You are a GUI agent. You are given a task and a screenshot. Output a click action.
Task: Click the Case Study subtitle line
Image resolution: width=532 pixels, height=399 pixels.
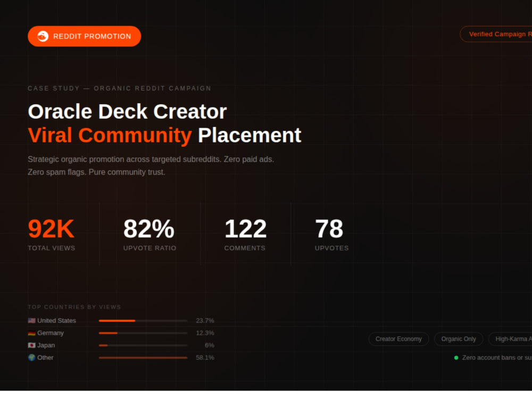pos(119,88)
